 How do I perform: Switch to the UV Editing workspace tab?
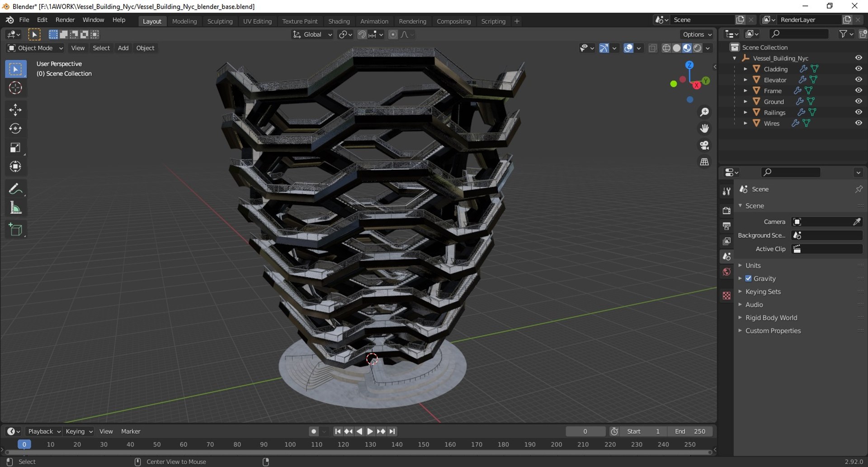[257, 21]
